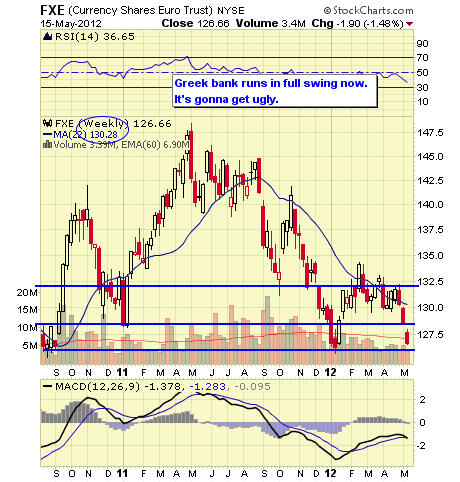Click the 5M volume axis label
The height and width of the screenshot is (482, 460).
tap(30, 346)
